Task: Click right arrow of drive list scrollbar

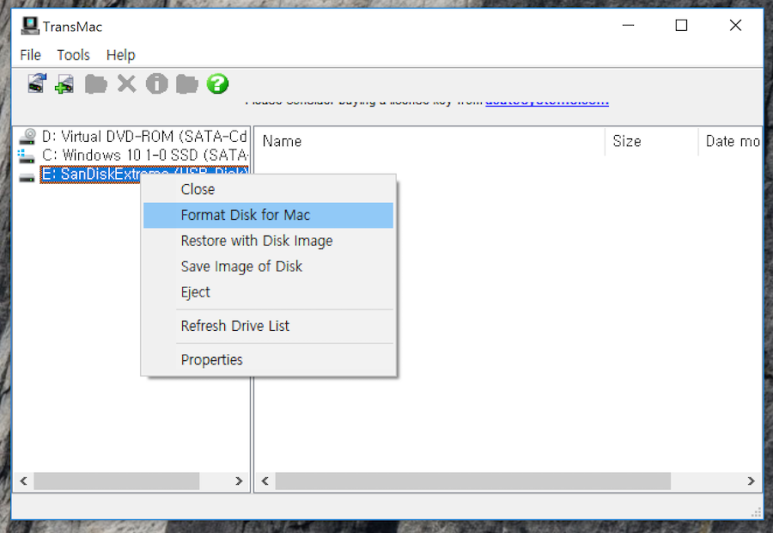Action: (x=239, y=481)
